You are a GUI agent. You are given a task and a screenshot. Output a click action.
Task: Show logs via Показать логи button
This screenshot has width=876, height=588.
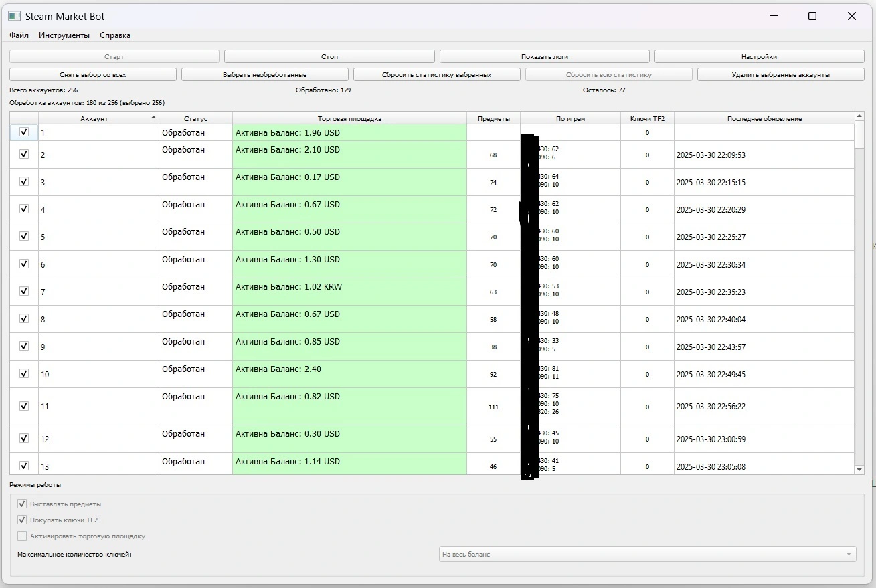[545, 57]
